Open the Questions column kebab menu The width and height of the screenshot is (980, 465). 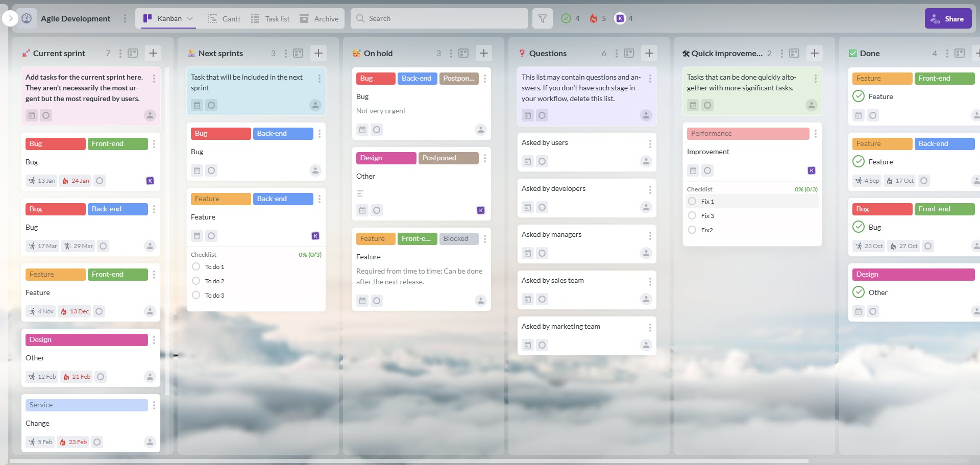pyautogui.click(x=616, y=53)
